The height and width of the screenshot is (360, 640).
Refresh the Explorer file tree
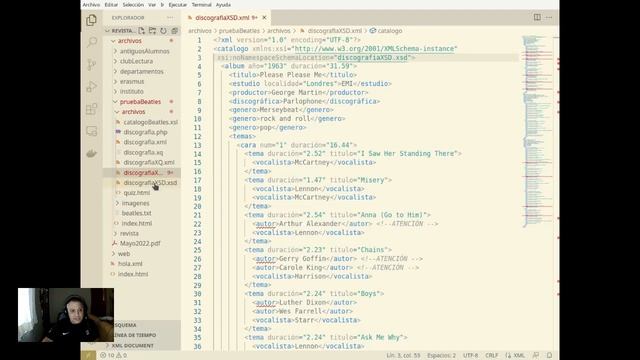[x=163, y=31]
